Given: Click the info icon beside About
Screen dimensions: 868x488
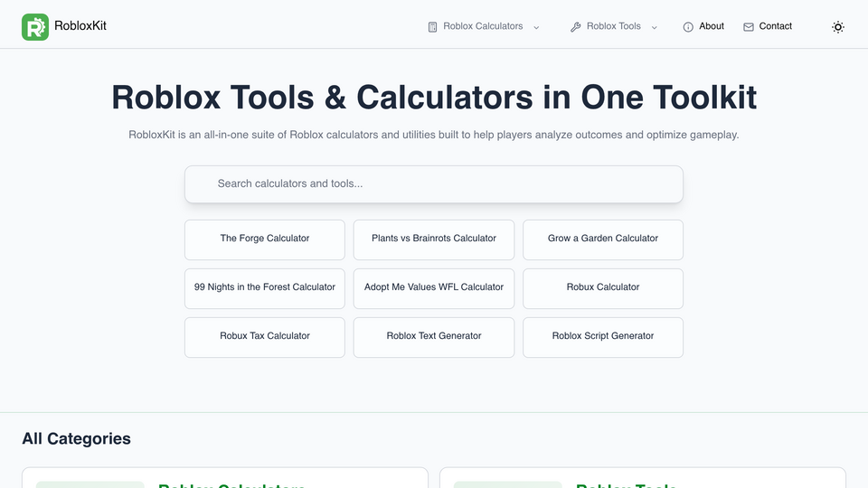Looking at the screenshot, I should [688, 27].
